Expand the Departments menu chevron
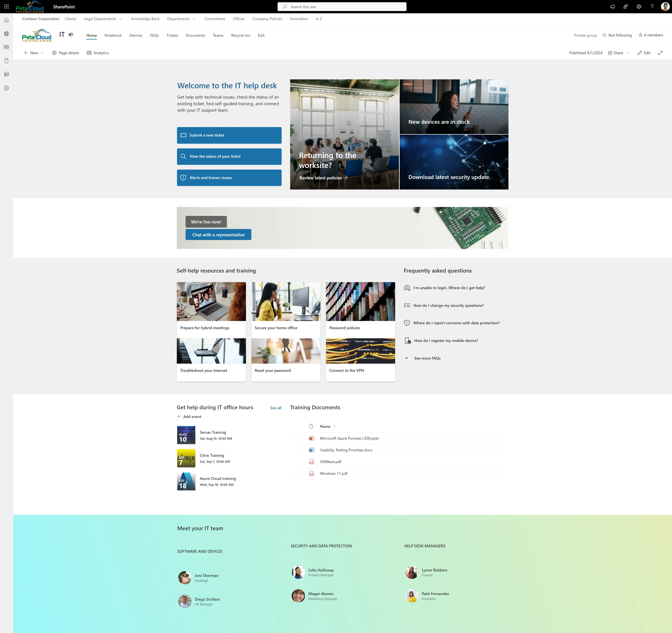Image resolution: width=672 pixels, height=633 pixels. (x=194, y=19)
